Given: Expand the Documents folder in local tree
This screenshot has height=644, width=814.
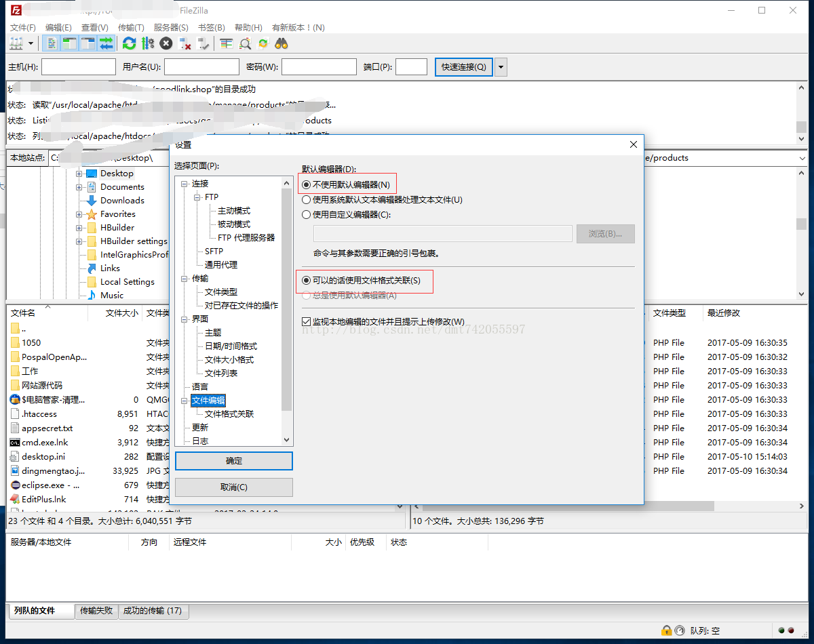Looking at the screenshot, I should coord(79,187).
